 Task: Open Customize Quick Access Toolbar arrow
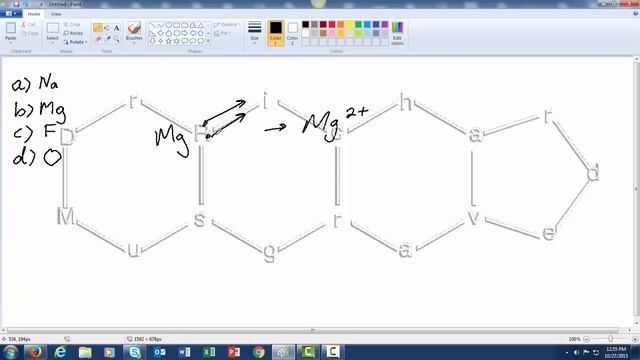[x=41, y=4]
